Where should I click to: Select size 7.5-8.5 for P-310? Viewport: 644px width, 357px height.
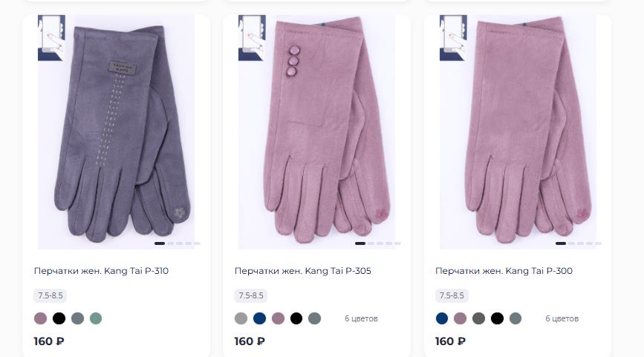pyautogui.click(x=50, y=295)
